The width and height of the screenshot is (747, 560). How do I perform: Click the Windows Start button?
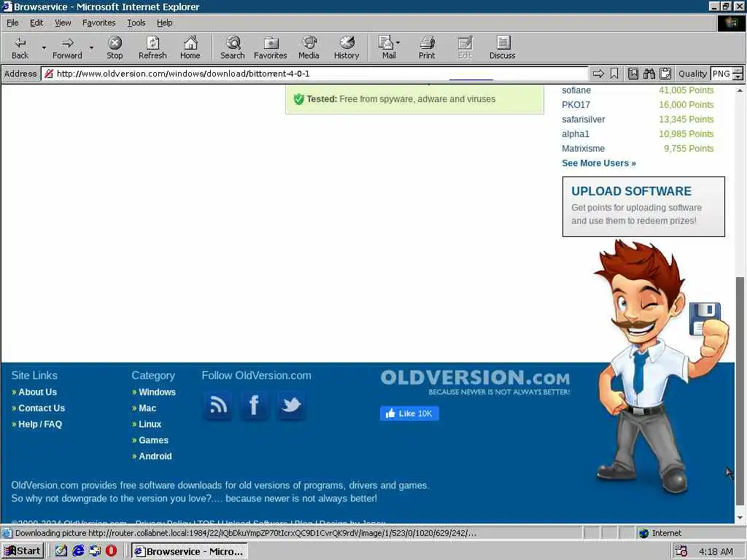23,551
